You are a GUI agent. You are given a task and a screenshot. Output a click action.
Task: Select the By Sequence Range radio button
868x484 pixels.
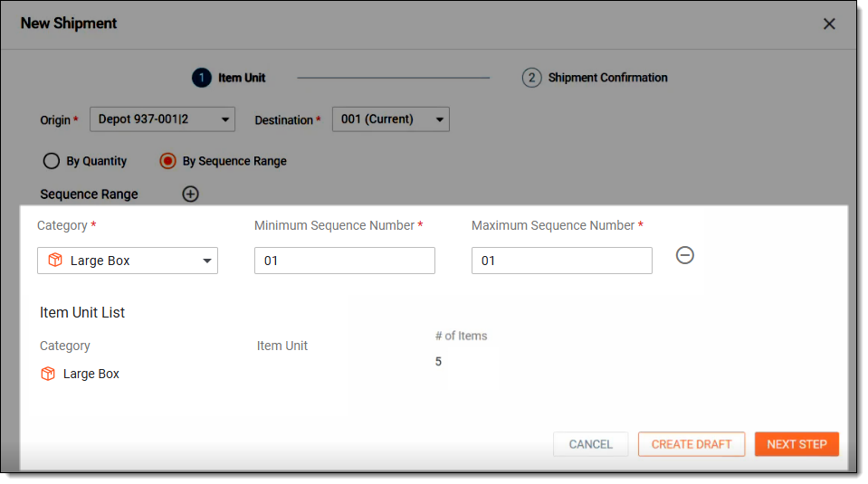[167, 161]
